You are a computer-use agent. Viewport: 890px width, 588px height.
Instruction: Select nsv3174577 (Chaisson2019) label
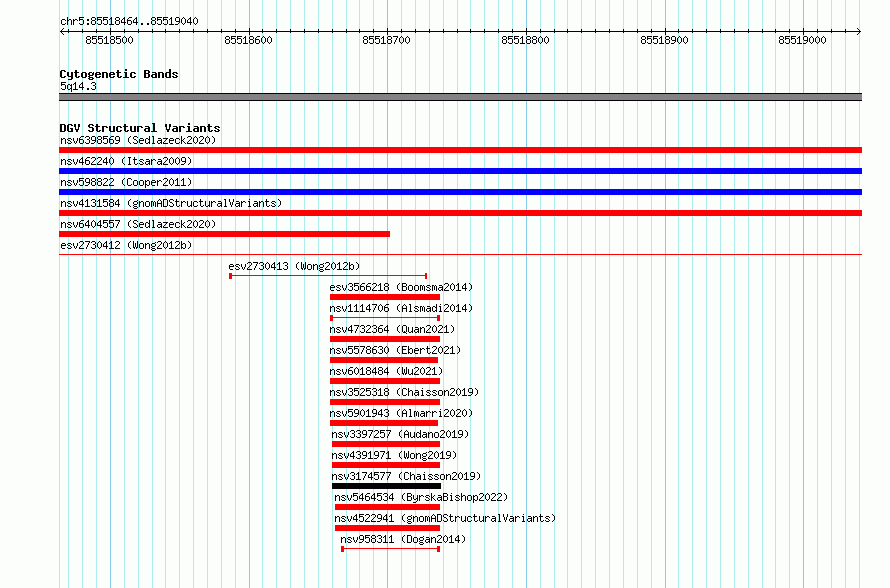pos(406,476)
